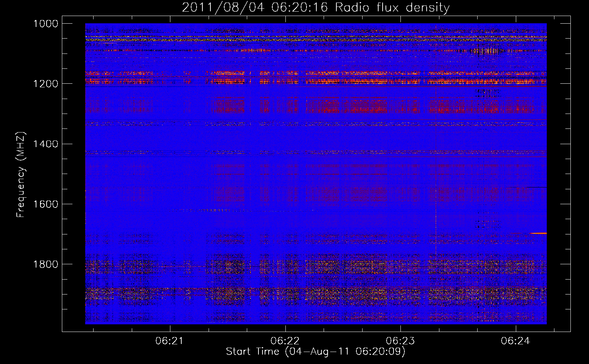Viewport: 589px width, 364px height.
Task: Click the plot title '2011/08/04 06:20:16 Radio flux density'
Action: (x=316, y=7)
